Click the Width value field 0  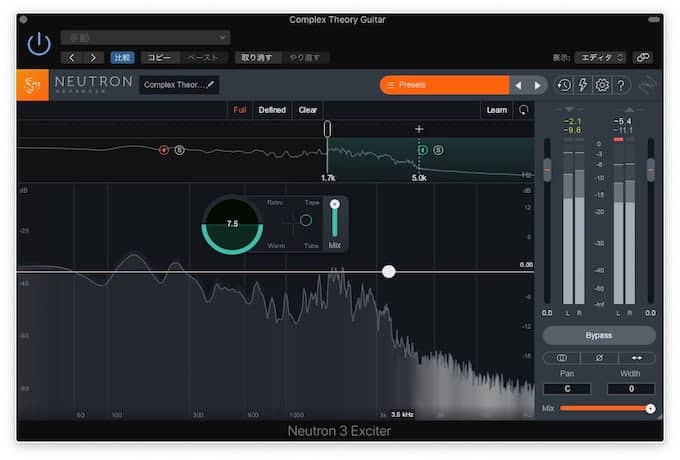tap(631, 389)
